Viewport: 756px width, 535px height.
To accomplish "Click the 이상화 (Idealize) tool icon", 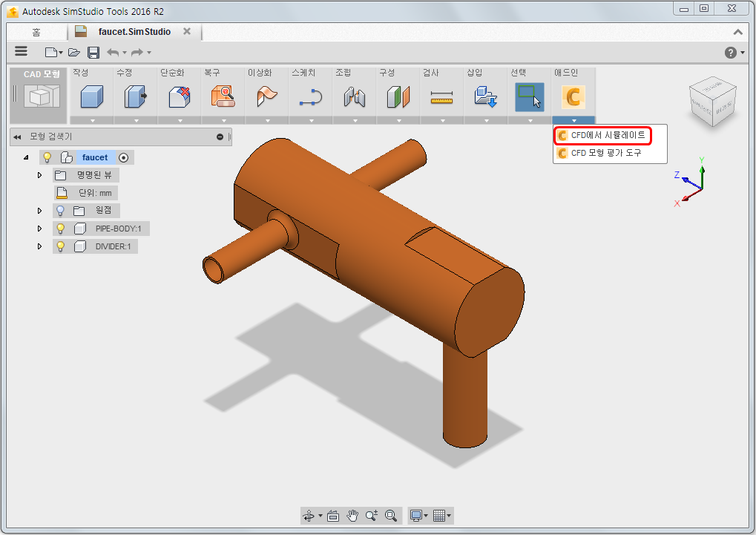I will pos(266,96).
